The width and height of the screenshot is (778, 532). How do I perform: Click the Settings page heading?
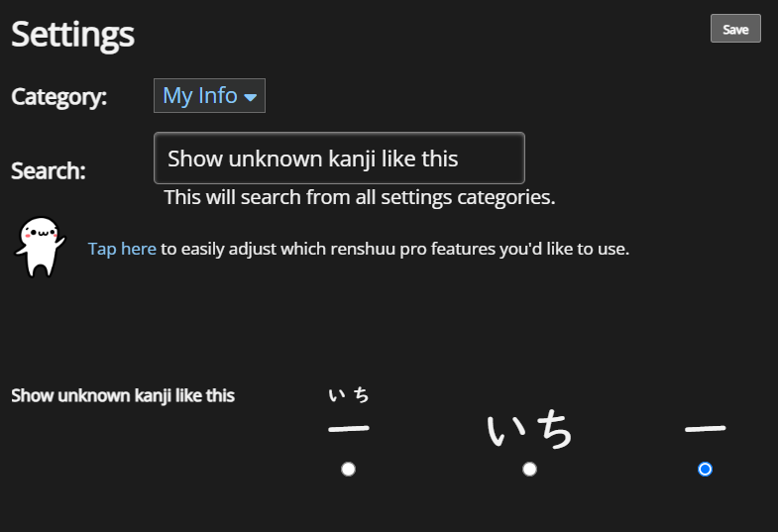tap(72, 35)
